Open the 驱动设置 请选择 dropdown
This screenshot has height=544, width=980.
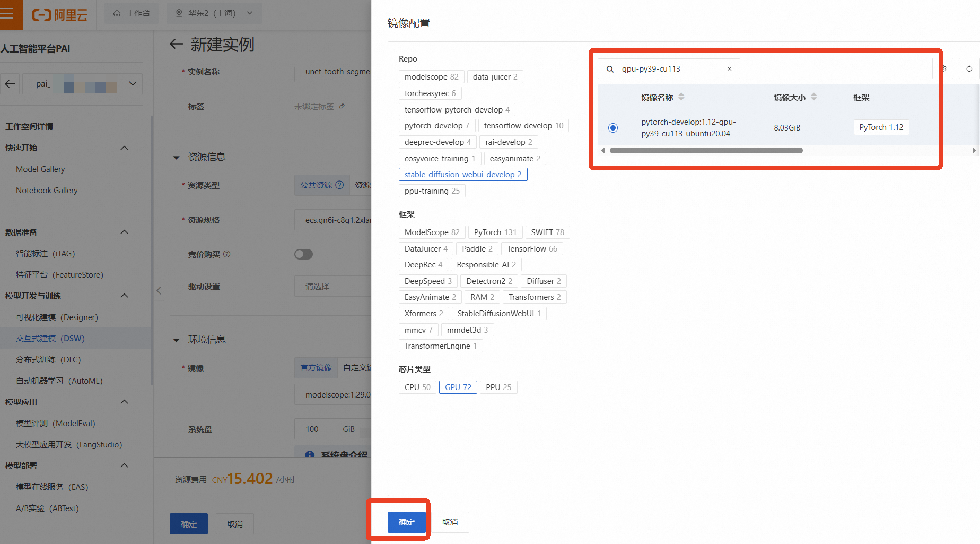coord(333,287)
